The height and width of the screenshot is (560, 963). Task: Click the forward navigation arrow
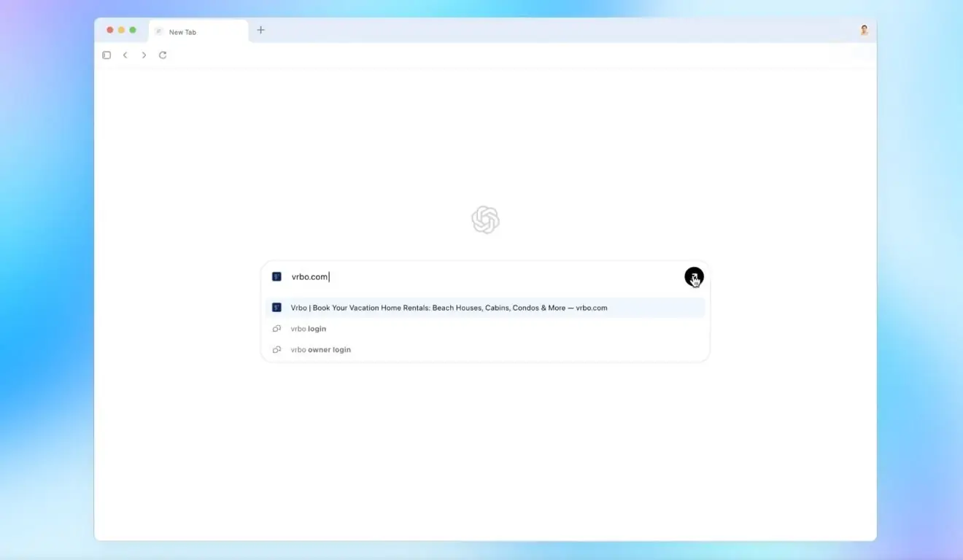click(x=144, y=55)
